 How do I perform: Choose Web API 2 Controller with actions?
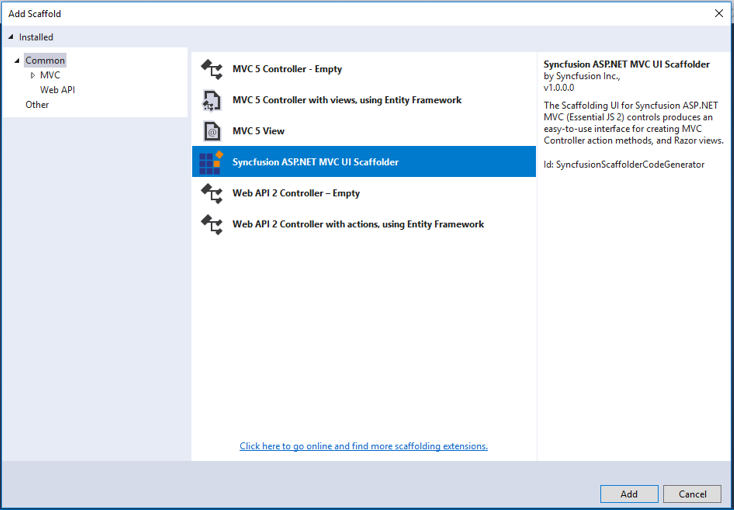point(364,224)
